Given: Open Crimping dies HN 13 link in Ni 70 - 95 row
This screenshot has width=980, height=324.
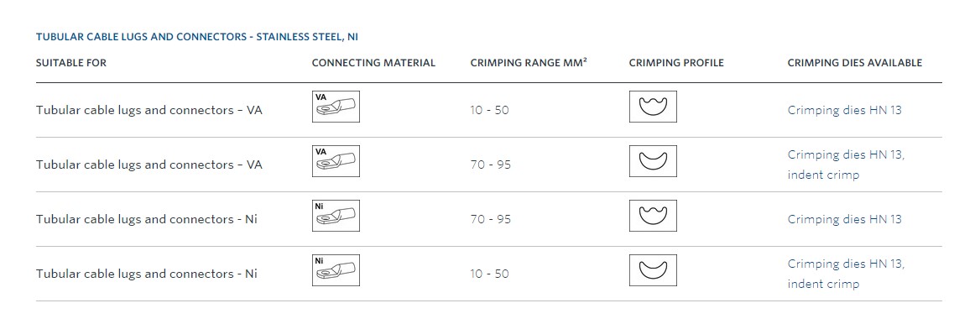Looking at the screenshot, I should click(844, 220).
